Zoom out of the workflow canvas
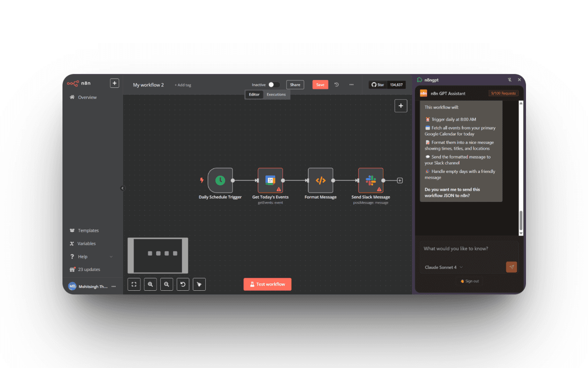 point(166,284)
